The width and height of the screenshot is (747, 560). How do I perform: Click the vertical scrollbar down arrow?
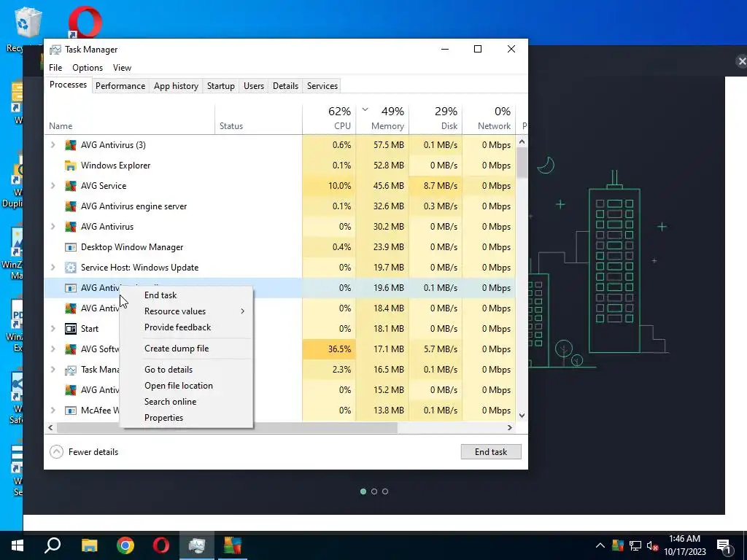pyautogui.click(x=522, y=415)
